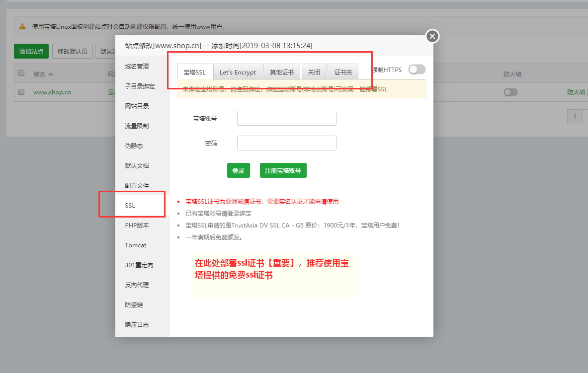Switch to the 宝塔SSL tab

pyautogui.click(x=194, y=72)
